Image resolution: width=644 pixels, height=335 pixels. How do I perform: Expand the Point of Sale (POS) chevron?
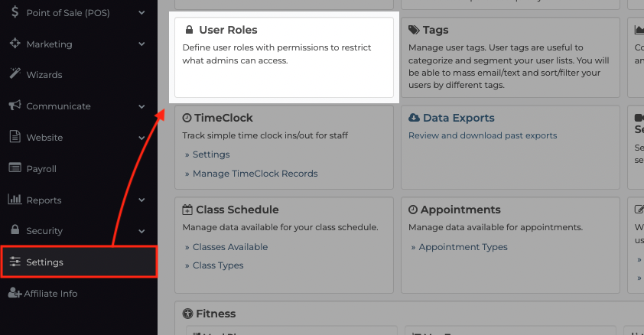[141, 13]
